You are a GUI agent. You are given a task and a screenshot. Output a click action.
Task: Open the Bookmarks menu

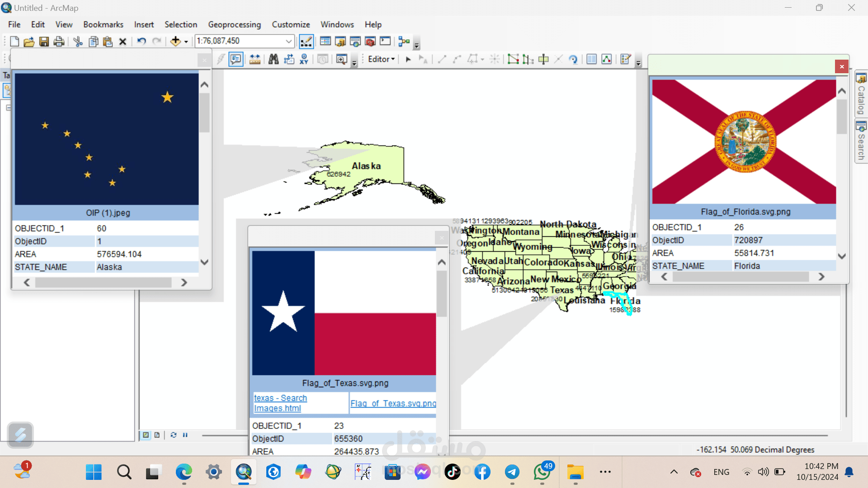103,24
